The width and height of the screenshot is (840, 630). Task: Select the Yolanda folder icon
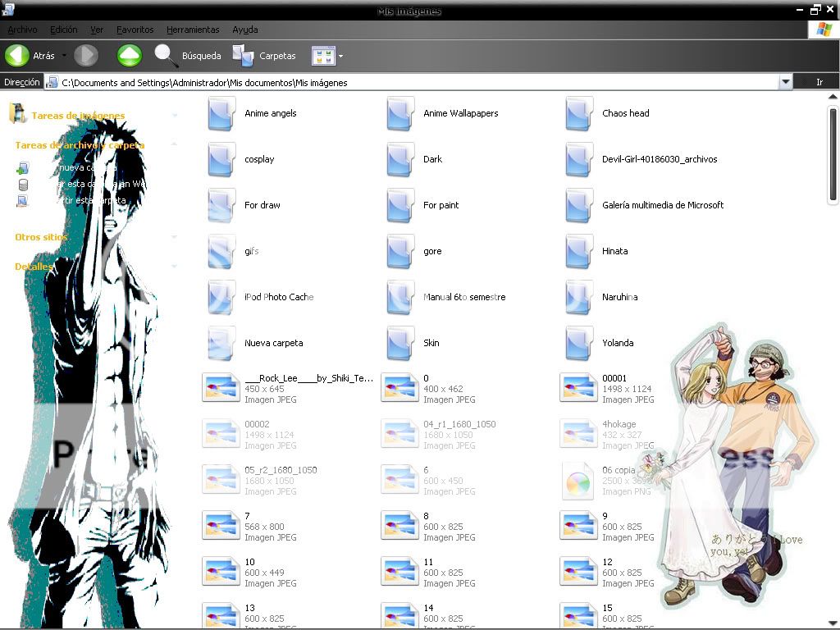coord(578,344)
